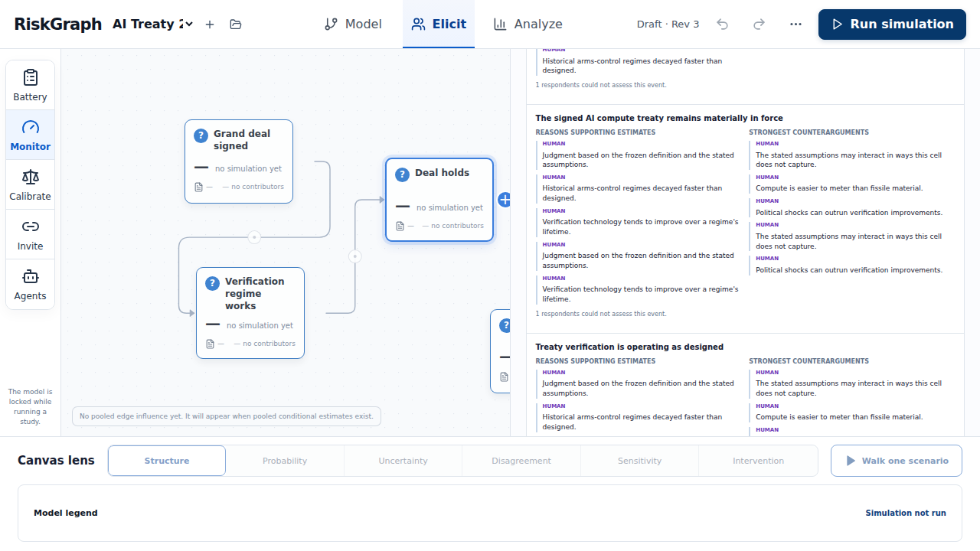
Task: Click the undo arrow icon
Action: (722, 24)
